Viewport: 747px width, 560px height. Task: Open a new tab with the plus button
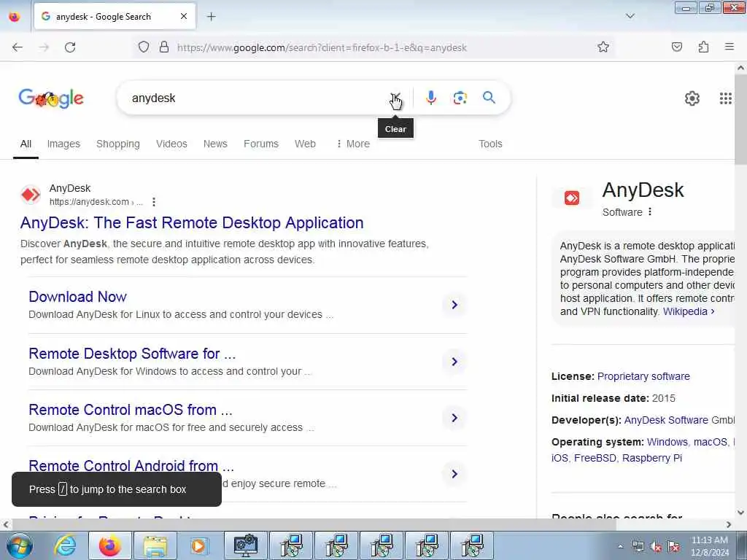[211, 17]
